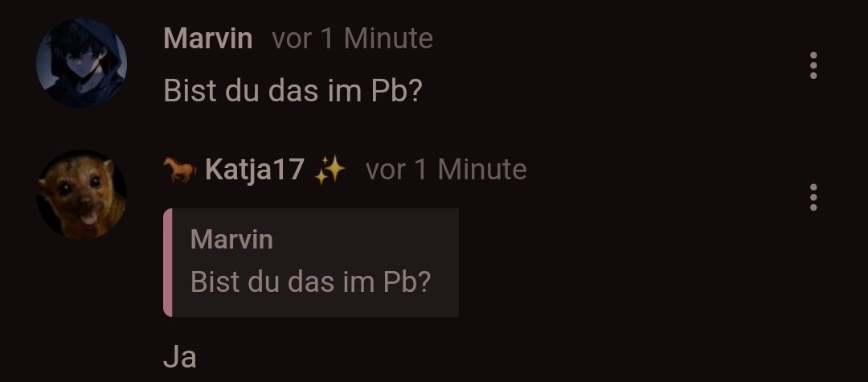Image resolution: width=868 pixels, height=382 pixels.
Task: Click empty quote box area right of 'Marvin'
Action: click(x=366, y=240)
